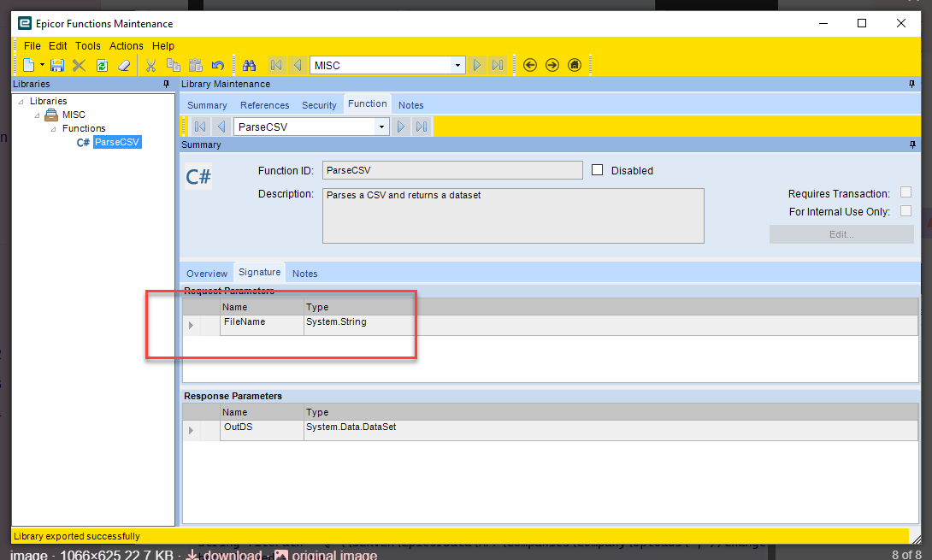Open the ParseCSV function dropdown

pos(381,127)
